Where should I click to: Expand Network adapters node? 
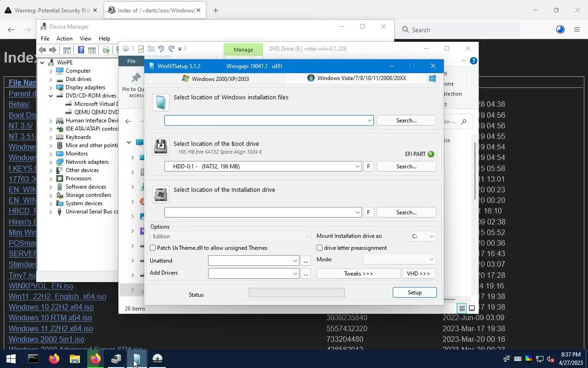click(x=51, y=162)
